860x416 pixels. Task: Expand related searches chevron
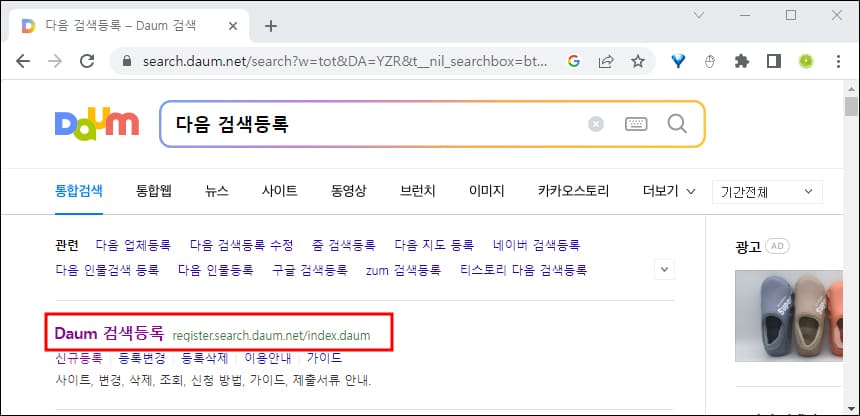664,269
